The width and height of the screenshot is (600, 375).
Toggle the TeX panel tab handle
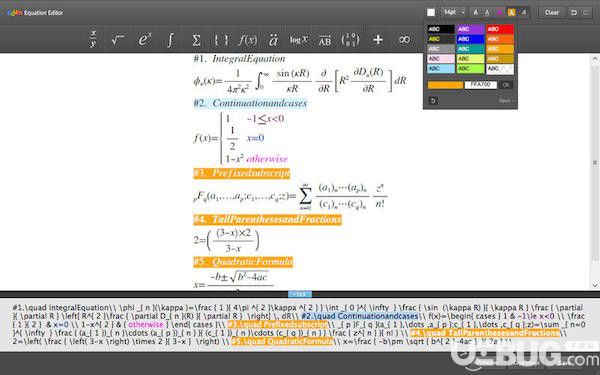pyautogui.click(x=300, y=294)
